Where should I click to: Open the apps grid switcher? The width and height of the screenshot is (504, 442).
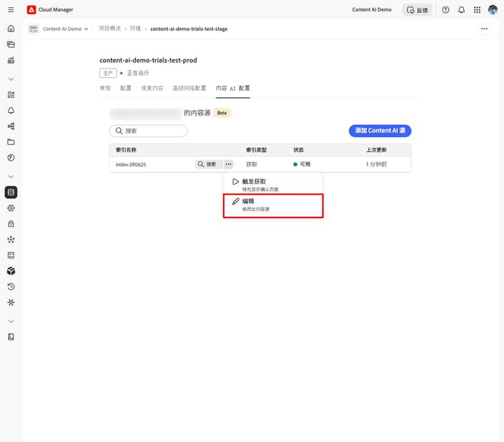click(x=477, y=10)
